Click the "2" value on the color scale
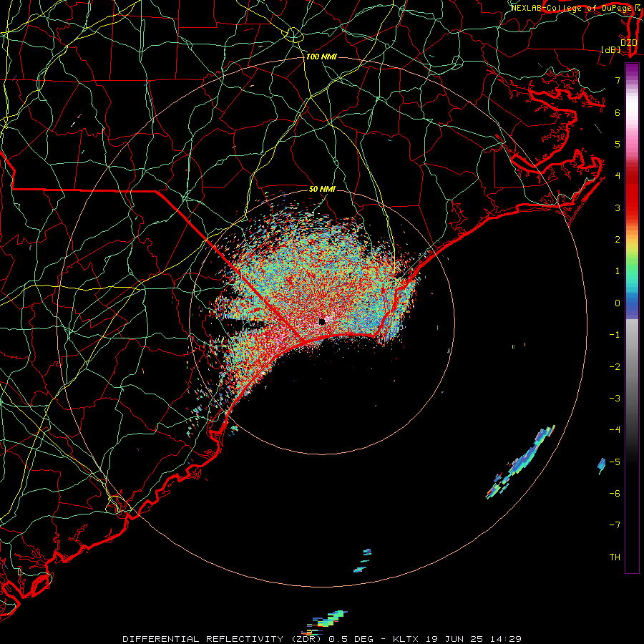 (618, 240)
